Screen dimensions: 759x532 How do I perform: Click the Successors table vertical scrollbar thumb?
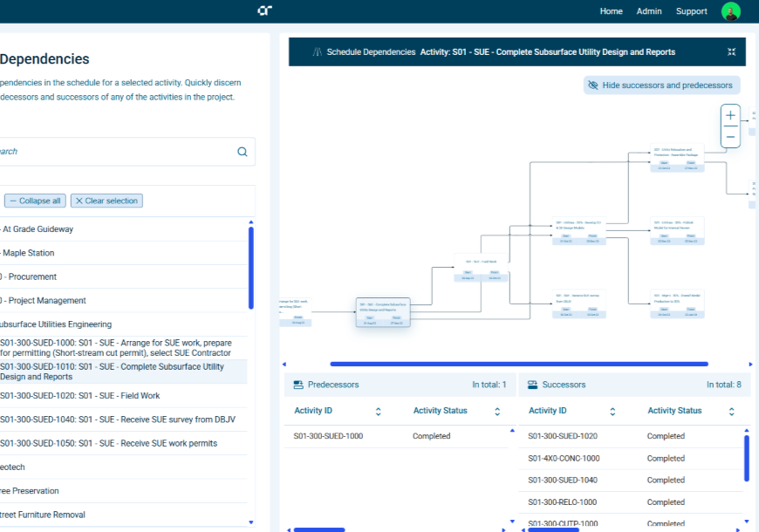[747, 458]
